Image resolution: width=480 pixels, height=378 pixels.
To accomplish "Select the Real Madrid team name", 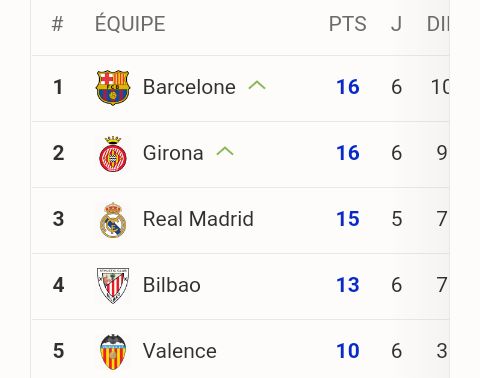I will point(198,219).
